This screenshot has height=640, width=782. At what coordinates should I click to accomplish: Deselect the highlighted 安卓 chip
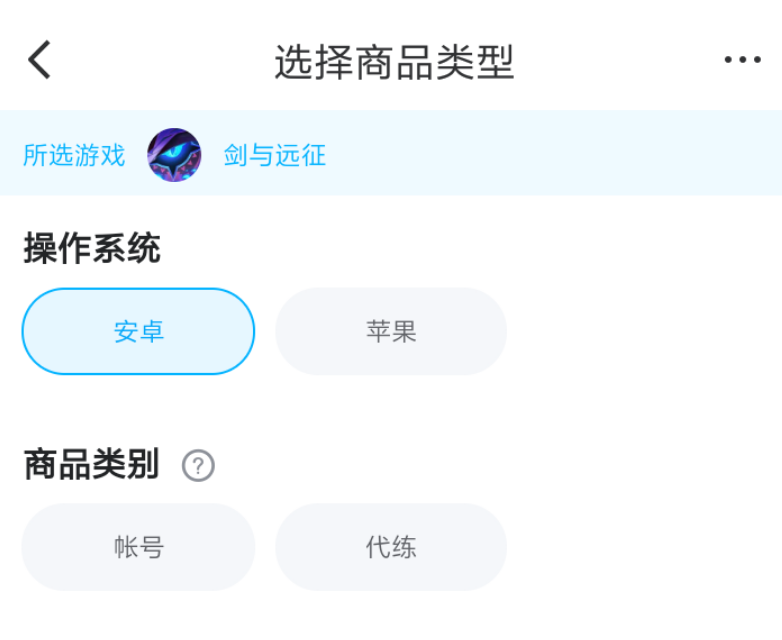coord(138,332)
